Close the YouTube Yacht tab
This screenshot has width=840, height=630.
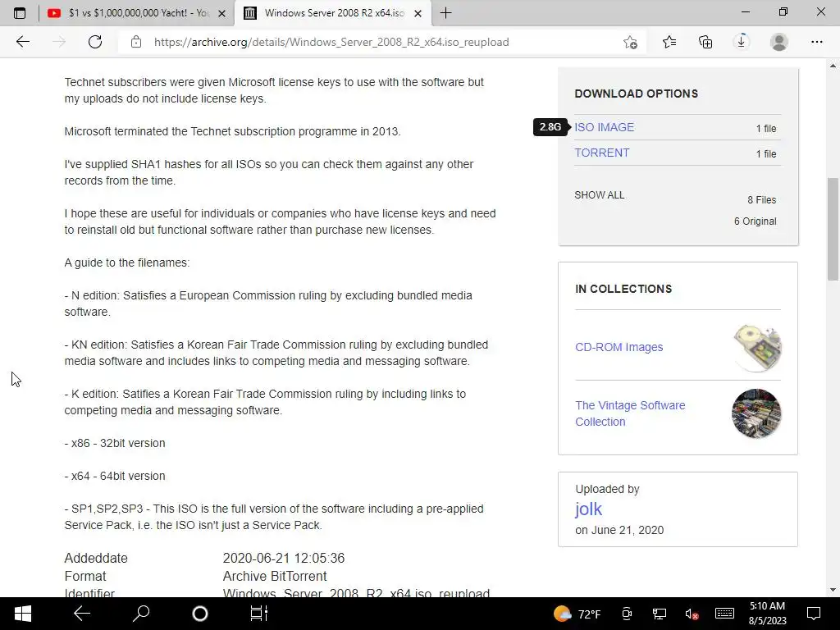[221, 13]
